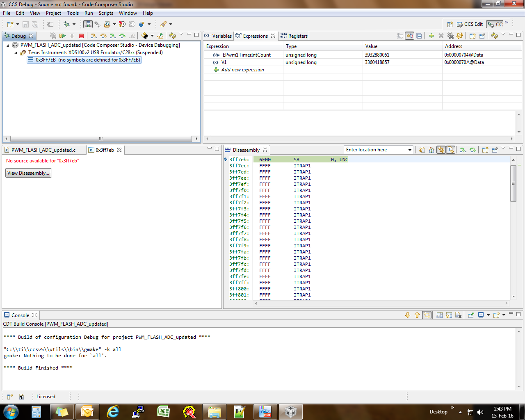
Task: Click Assembly Step Over in Debug toolbar
Action: coord(122,36)
